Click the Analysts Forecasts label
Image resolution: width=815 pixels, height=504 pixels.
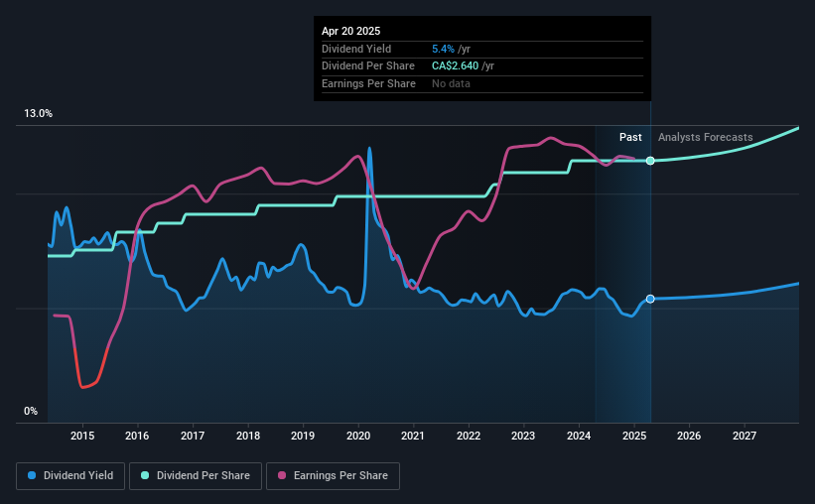(706, 137)
